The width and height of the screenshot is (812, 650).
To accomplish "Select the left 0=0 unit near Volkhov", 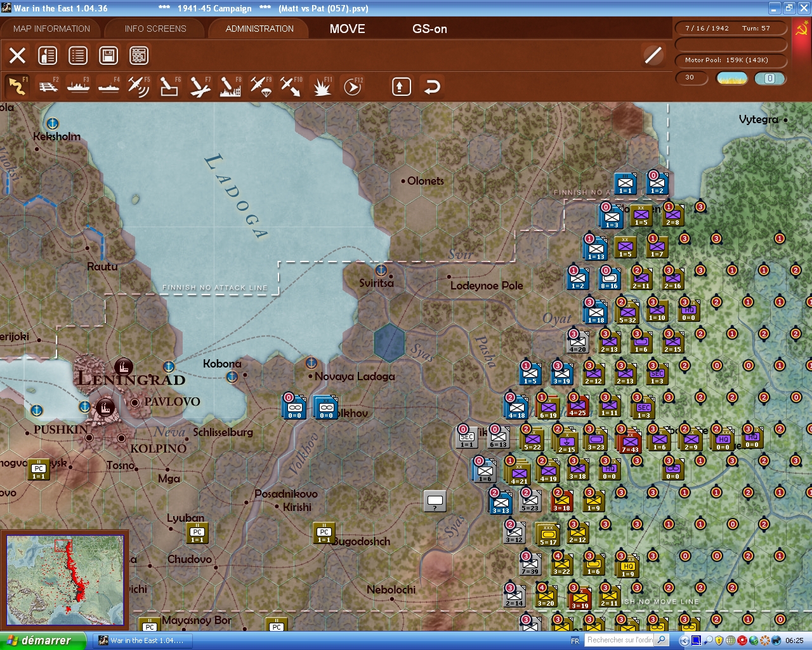I will (x=294, y=407).
